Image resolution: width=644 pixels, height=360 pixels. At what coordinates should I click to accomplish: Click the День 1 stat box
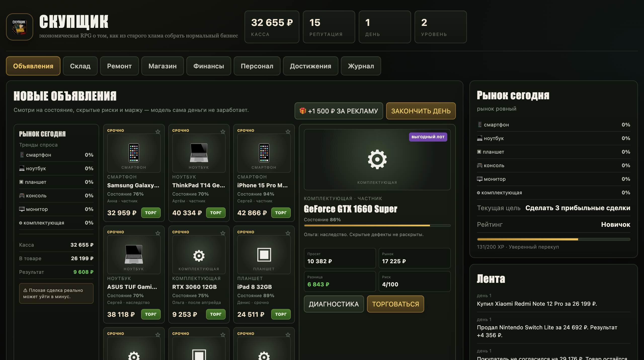[x=385, y=27]
